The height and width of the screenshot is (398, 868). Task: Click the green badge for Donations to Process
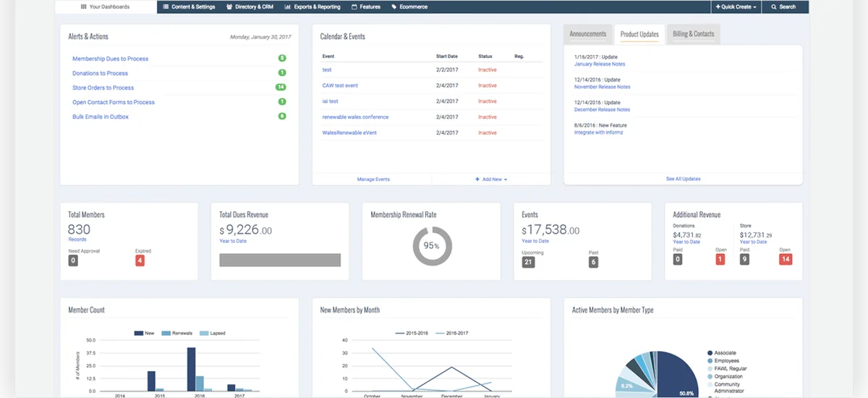click(x=282, y=72)
